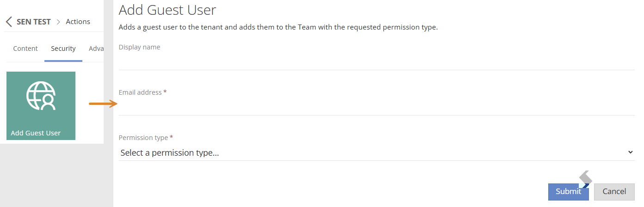This screenshot has width=644, height=207.
Task: Open the Permission type dropdown
Action: point(377,152)
